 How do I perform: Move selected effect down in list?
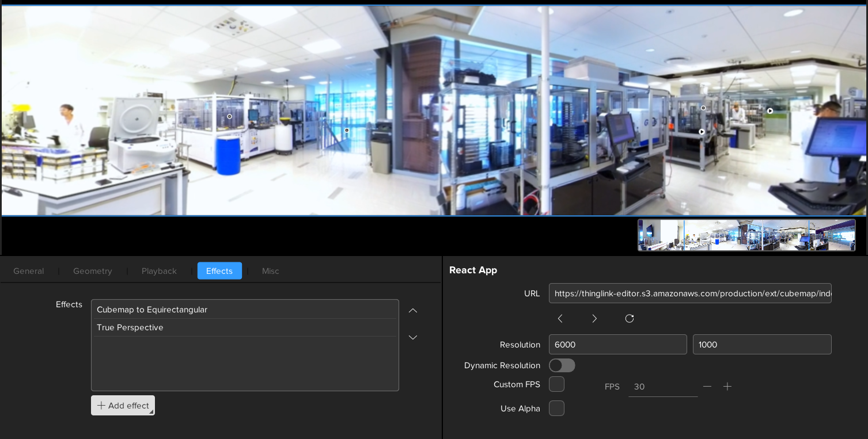413,338
